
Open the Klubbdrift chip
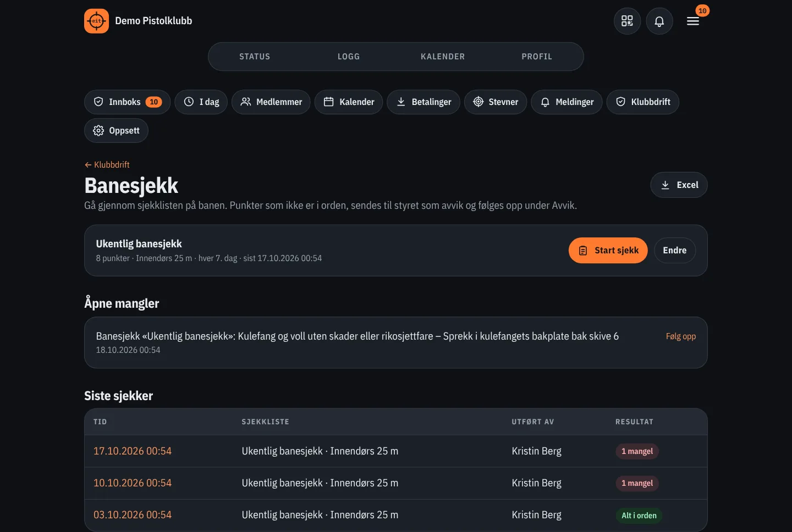click(x=643, y=102)
